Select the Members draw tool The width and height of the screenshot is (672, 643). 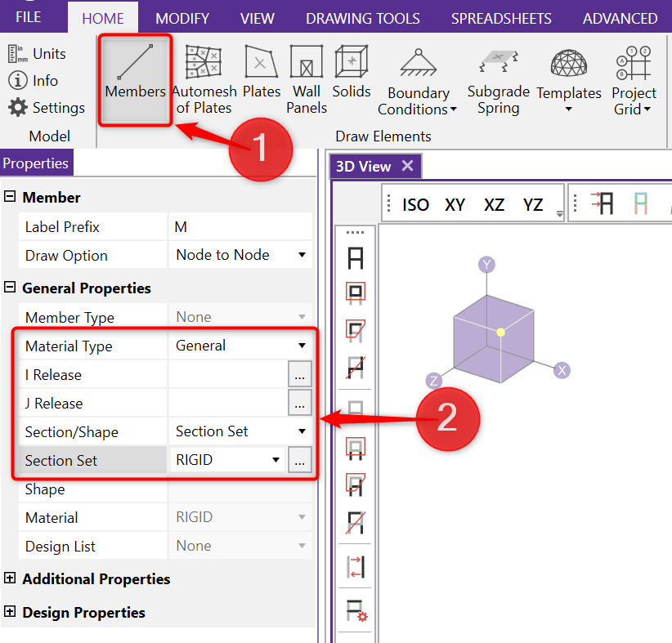135,78
